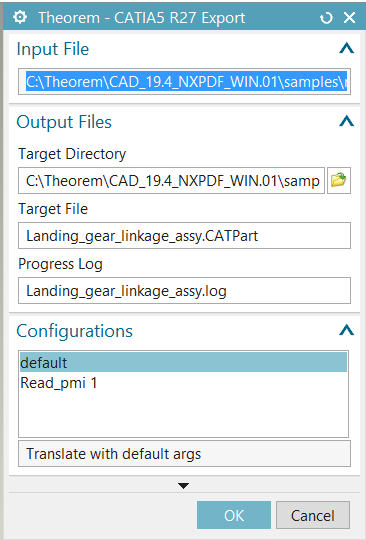Screen dimensions: 366x540
Task: Click the Target Directory path field
Action: point(171,180)
